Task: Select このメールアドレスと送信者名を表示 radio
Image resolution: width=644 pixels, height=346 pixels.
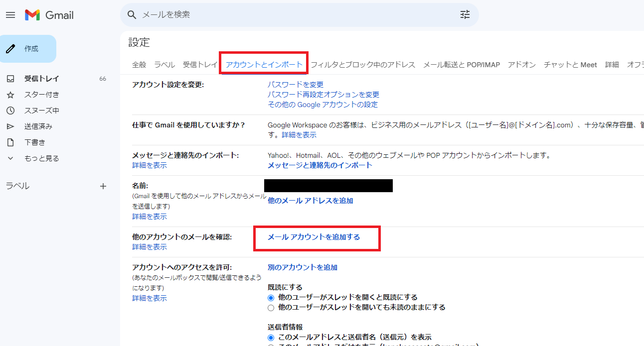Action: point(271,338)
